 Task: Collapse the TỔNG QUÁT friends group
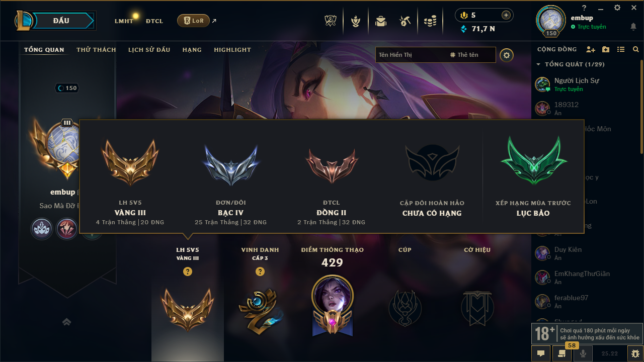(539, 64)
